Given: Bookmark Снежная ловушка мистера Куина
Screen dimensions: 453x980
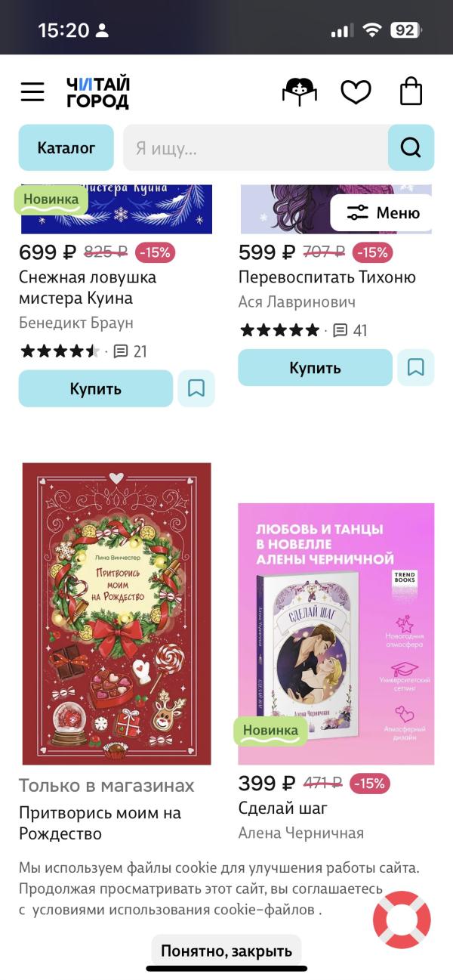Looking at the screenshot, I should [196, 388].
